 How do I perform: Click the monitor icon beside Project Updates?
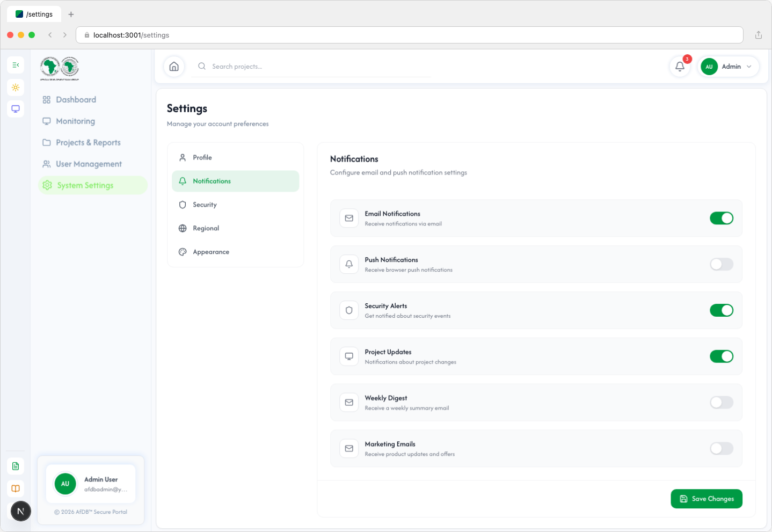349,356
